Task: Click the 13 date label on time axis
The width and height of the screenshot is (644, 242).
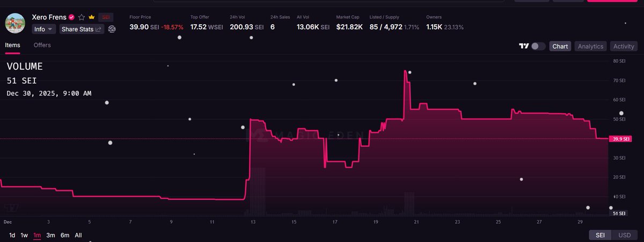Action: point(253,222)
